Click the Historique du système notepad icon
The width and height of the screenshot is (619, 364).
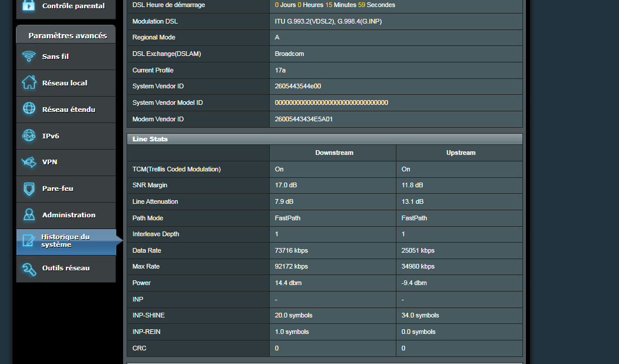pos(28,241)
